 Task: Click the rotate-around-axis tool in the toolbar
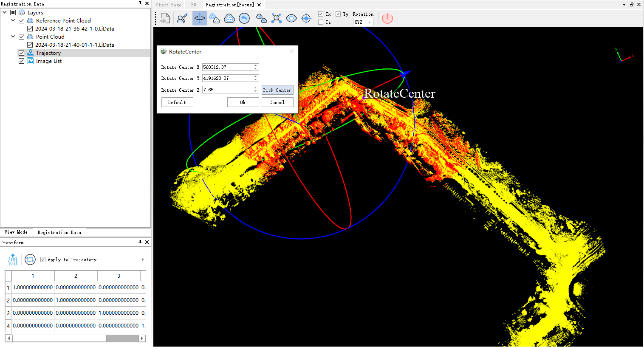tap(200, 18)
